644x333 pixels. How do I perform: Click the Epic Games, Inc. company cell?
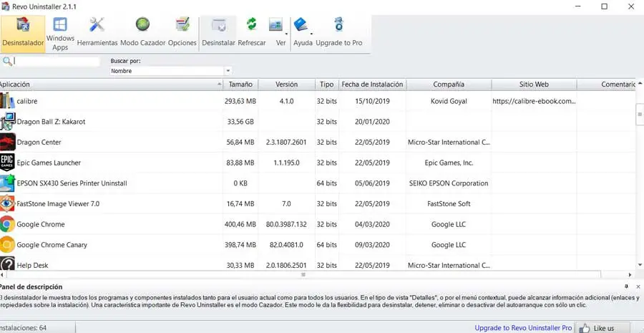[449, 163]
